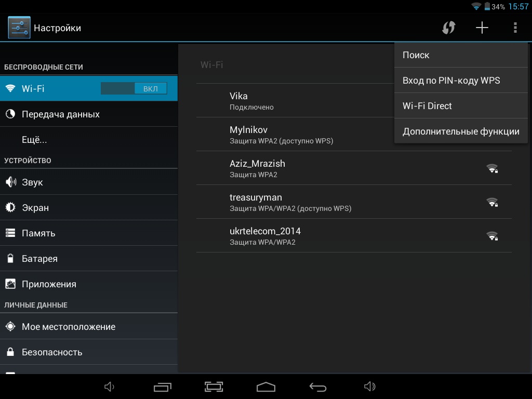Tap the WPS sync arrows icon
Image resolution: width=532 pixels, height=399 pixels.
pyautogui.click(x=448, y=28)
